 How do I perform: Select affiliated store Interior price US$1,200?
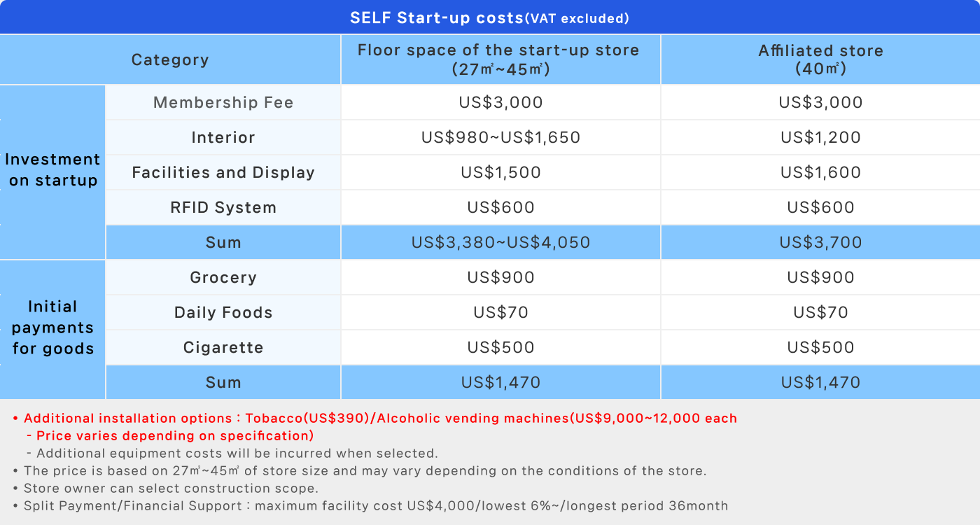coord(820,137)
